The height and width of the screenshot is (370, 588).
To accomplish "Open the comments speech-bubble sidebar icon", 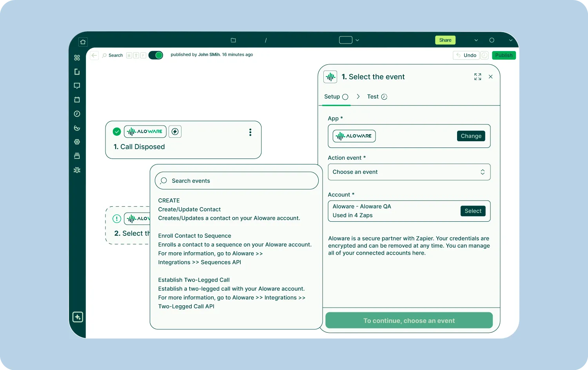I will pos(77,86).
